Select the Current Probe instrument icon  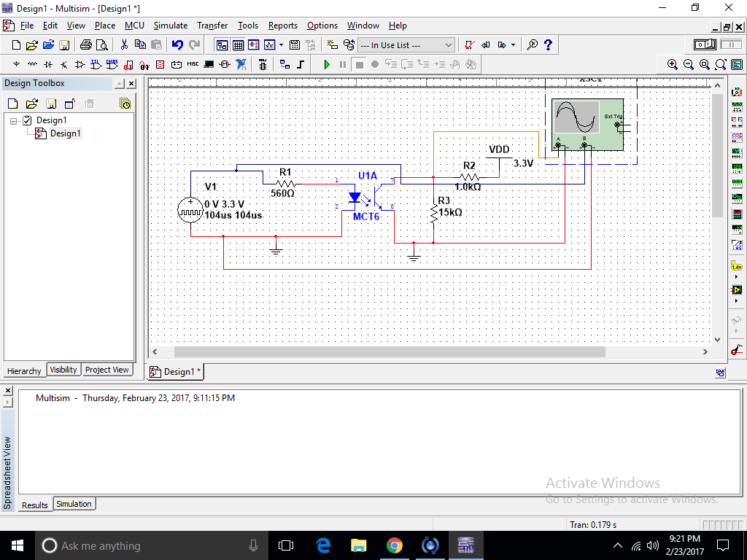[x=737, y=350]
